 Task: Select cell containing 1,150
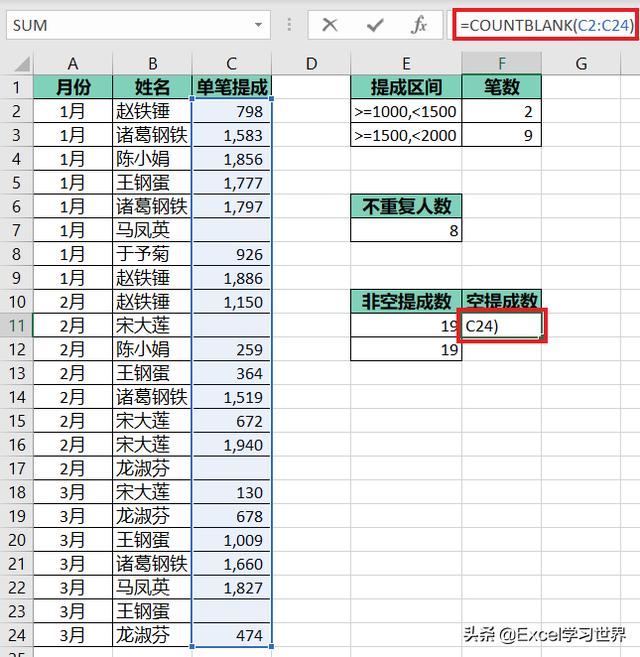coord(232,302)
